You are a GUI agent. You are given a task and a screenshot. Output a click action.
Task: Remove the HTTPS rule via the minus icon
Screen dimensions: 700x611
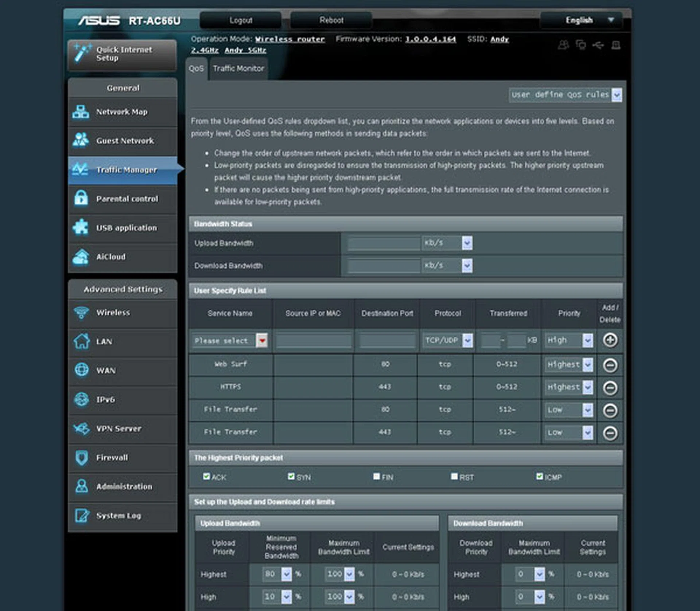click(x=610, y=387)
